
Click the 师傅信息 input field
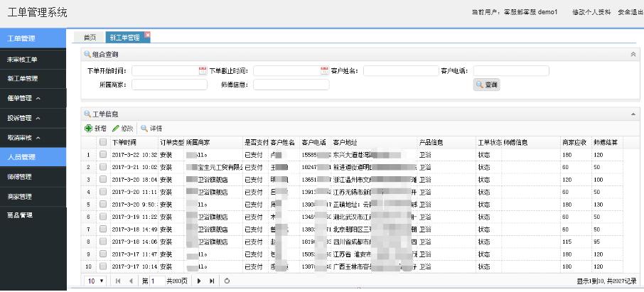[291, 85]
